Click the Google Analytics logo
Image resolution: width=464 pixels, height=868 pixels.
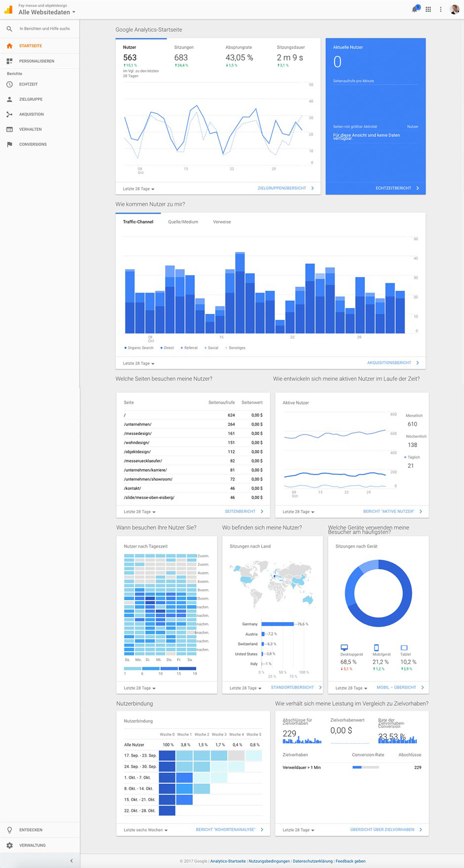click(x=8, y=9)
